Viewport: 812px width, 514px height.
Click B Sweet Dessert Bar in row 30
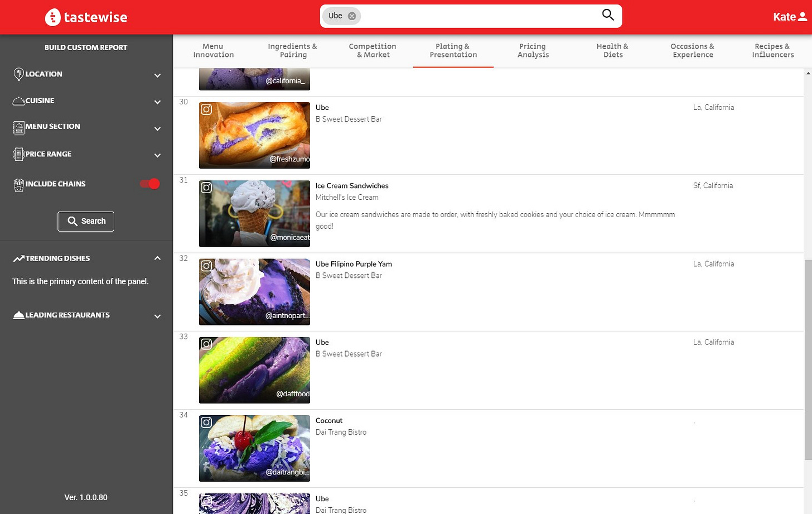pyautogui.click(x=349, y=119)
